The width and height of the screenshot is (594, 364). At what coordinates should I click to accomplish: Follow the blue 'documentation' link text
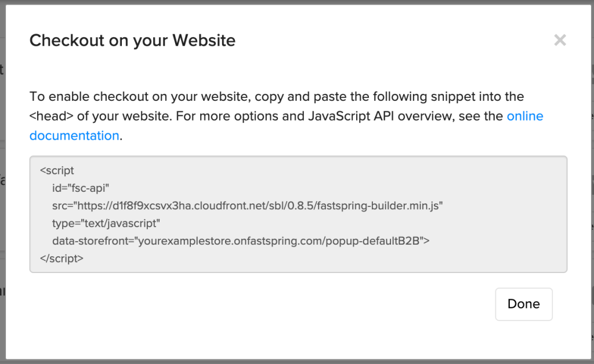pyautogui.click(x=74, y=136)
